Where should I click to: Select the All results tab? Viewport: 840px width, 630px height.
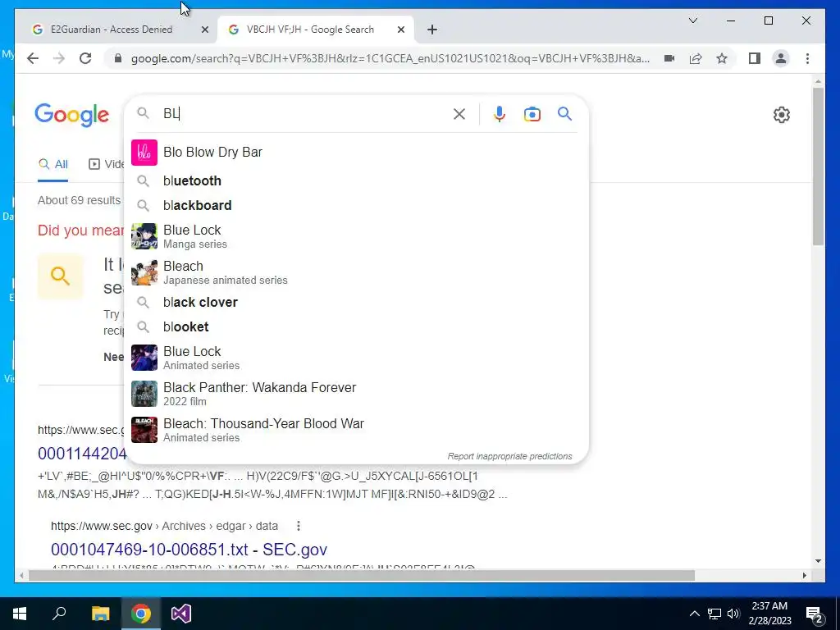click(53, 164)
